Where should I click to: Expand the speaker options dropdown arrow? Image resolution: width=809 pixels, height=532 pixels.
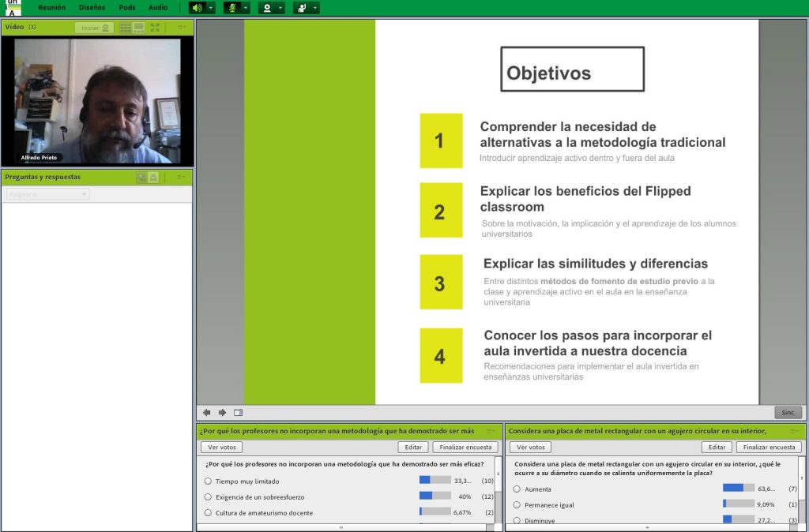pyautogui.click(x=211, y=8)
